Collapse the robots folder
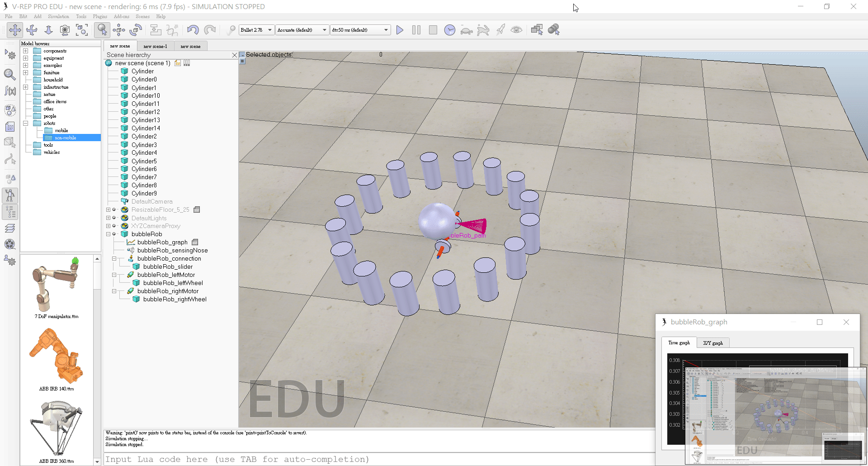 click(x=26, y=123)
